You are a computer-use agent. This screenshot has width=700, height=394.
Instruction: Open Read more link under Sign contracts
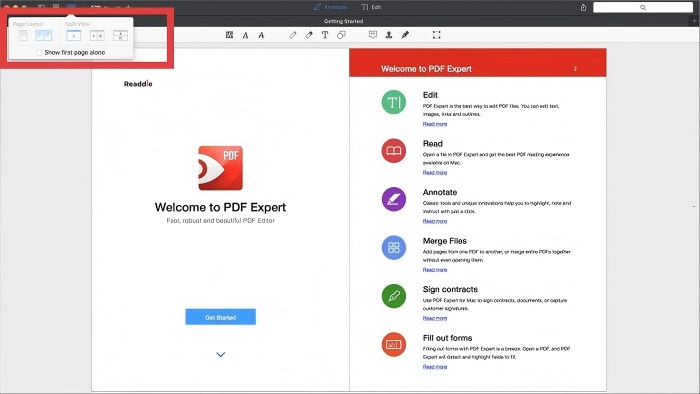[x=435, y=319]
